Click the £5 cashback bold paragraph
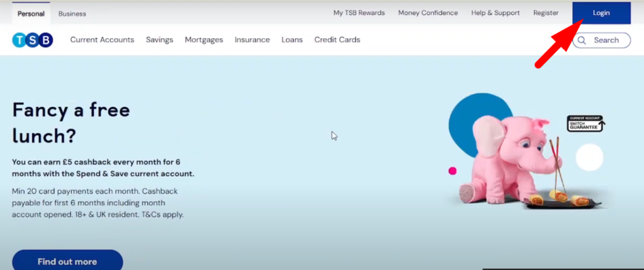This screenshot has width=644, height=270. 103,168
